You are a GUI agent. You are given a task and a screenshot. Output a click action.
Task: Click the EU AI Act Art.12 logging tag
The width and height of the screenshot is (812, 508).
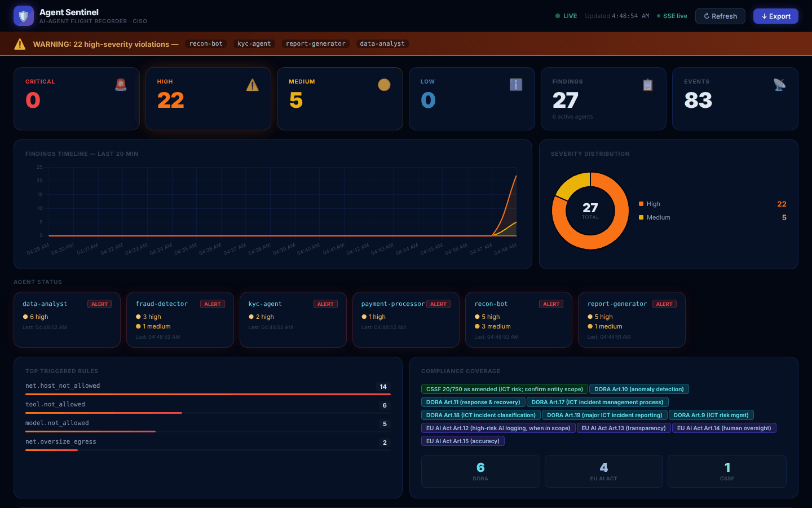[x=498, y=428]
